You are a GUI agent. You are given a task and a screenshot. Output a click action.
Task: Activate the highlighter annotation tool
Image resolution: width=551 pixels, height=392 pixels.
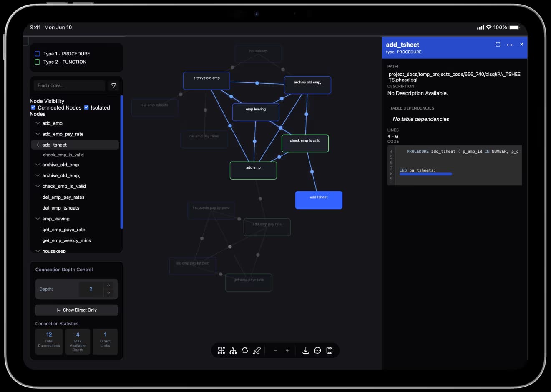pyautogui.click(x=257, y=350)
